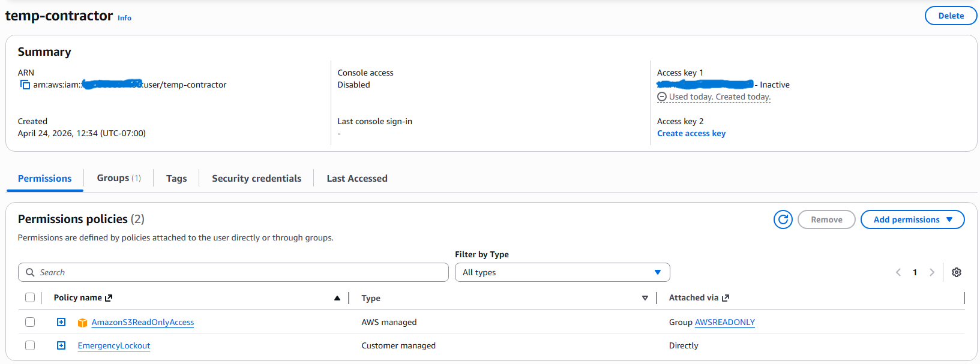Select the EmergencyLockout policy checkbox
The height and width of the screenshot is (364, 980).
(x=30, y=346)
